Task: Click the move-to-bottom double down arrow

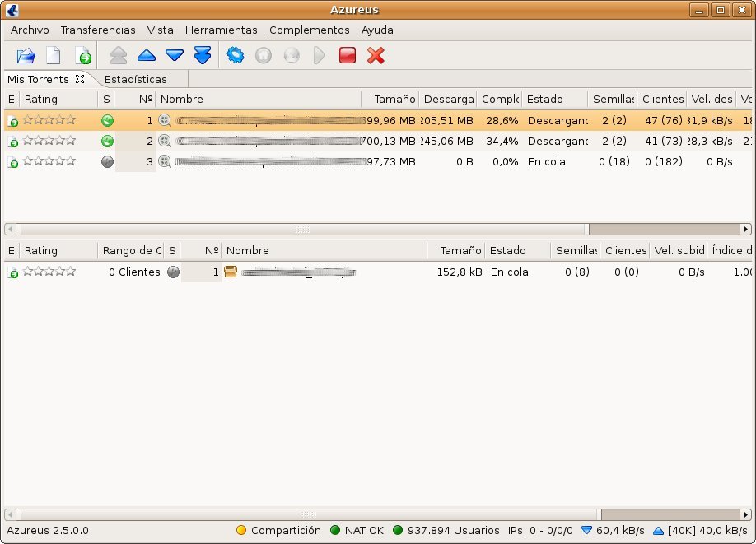Action: click(203, 56)
